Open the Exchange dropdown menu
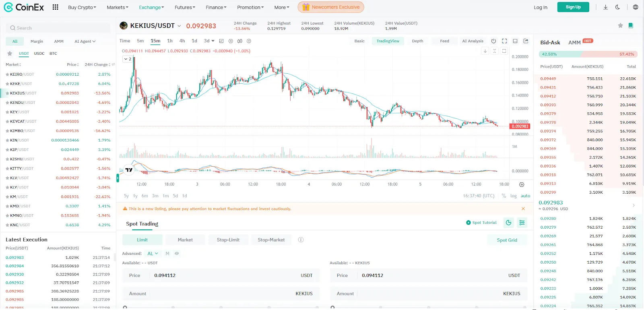 (151, 7)
